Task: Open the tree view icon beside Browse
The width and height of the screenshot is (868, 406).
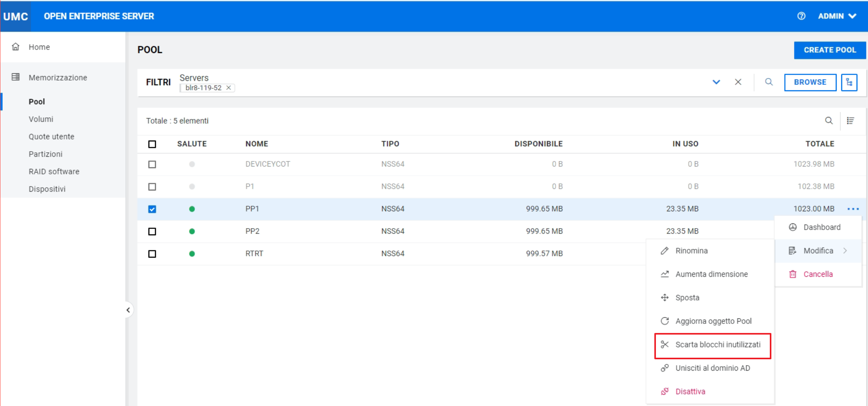Action: (x=849, y=82)
